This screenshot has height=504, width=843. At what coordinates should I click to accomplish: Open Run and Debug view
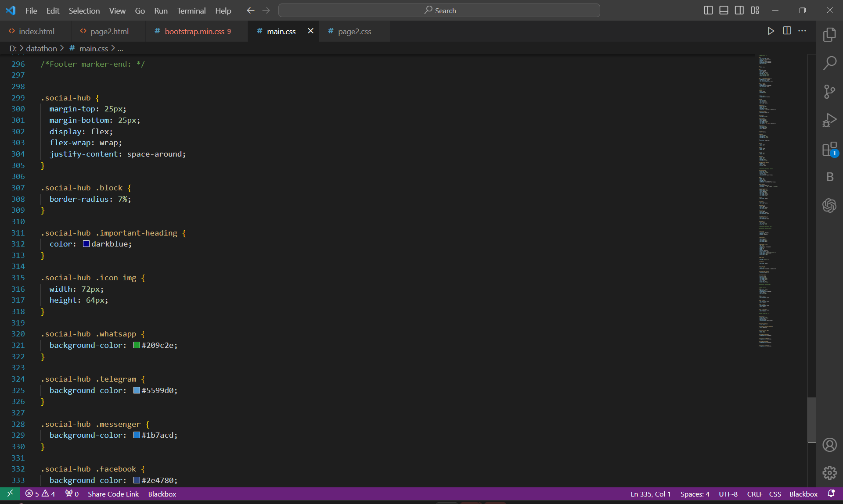[x=829, y=120]
